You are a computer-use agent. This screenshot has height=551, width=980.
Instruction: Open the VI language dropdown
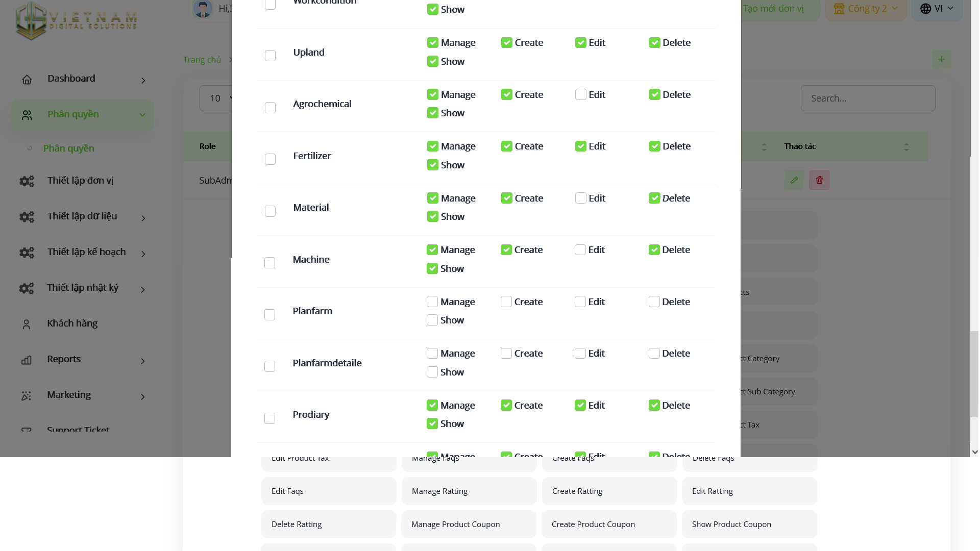coord(937,9)
